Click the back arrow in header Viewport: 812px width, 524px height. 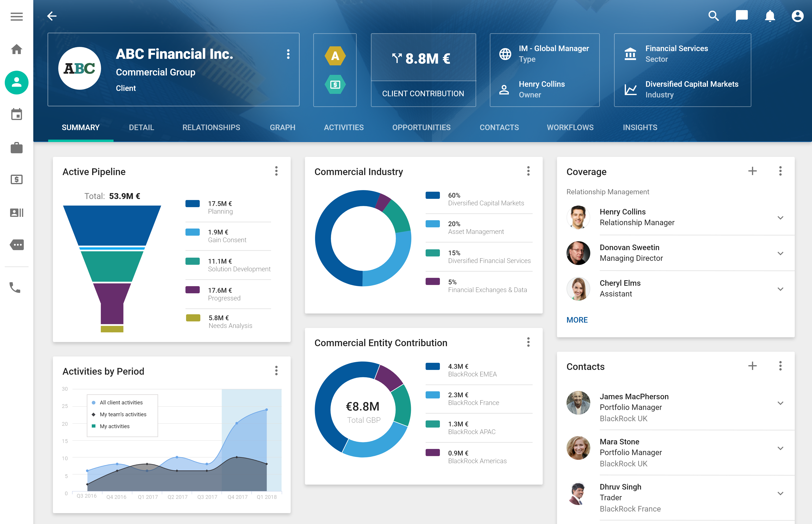[x=52, y=16]
